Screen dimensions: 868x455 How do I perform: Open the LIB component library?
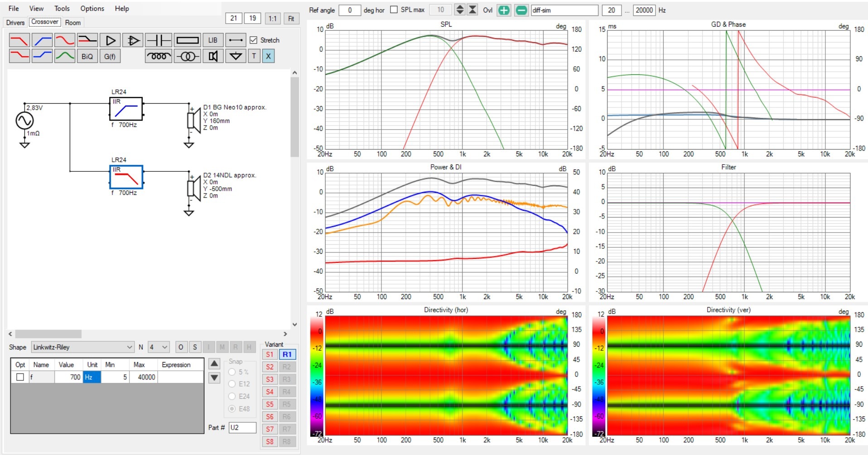tap(213, 40)
